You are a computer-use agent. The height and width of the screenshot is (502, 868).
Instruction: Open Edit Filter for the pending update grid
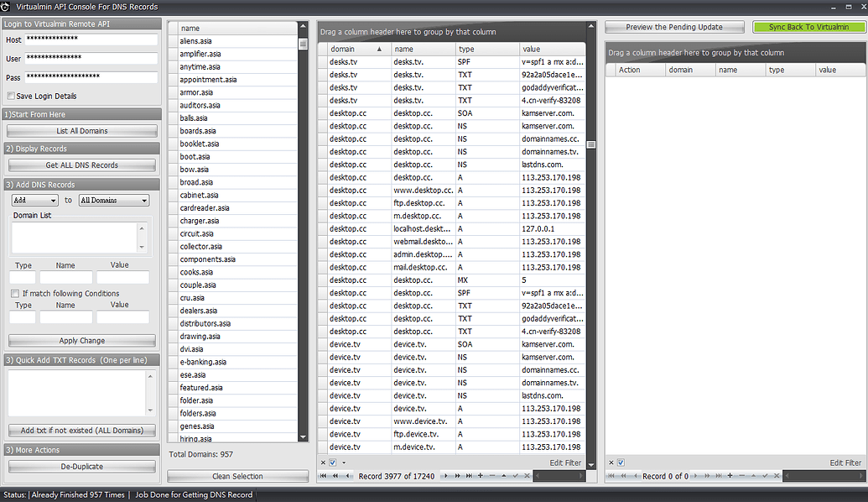846,462
